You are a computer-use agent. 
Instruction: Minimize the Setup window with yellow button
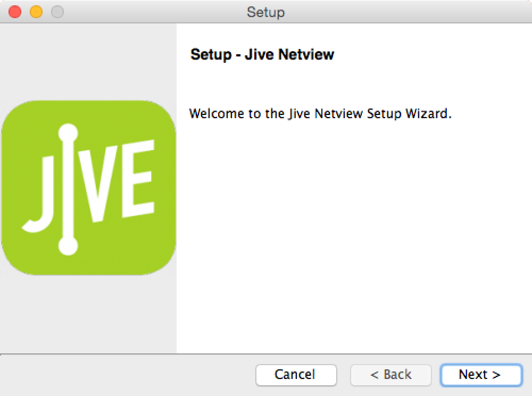tap(36, 12)
